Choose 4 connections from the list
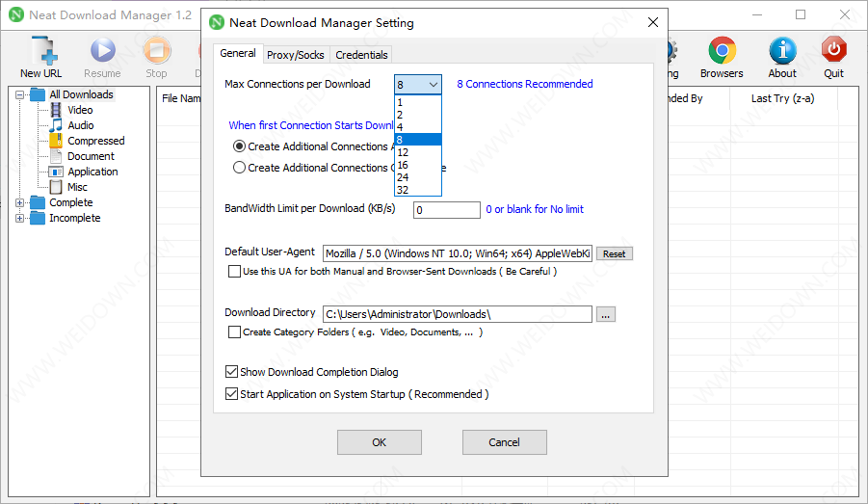This screenshot has width=868, height=504. pyautogui.click(x=418, y=127)
